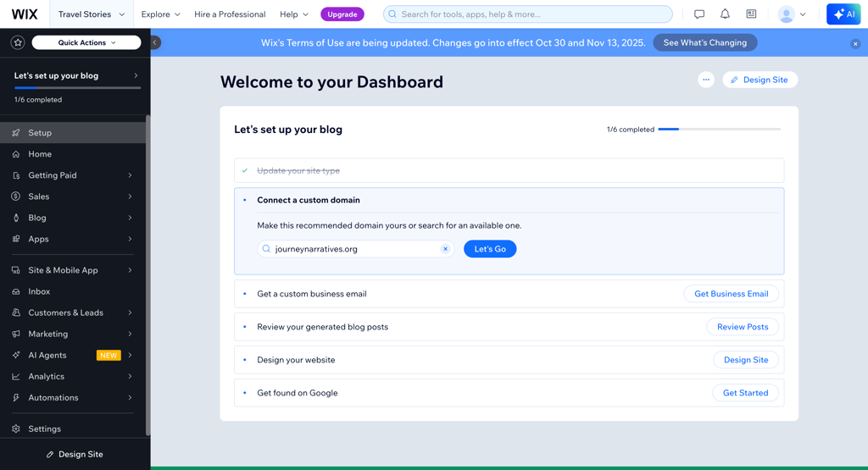This screenshot has width=868, height=470.
Task: Click the Get Started button
Action: point(745,393)
